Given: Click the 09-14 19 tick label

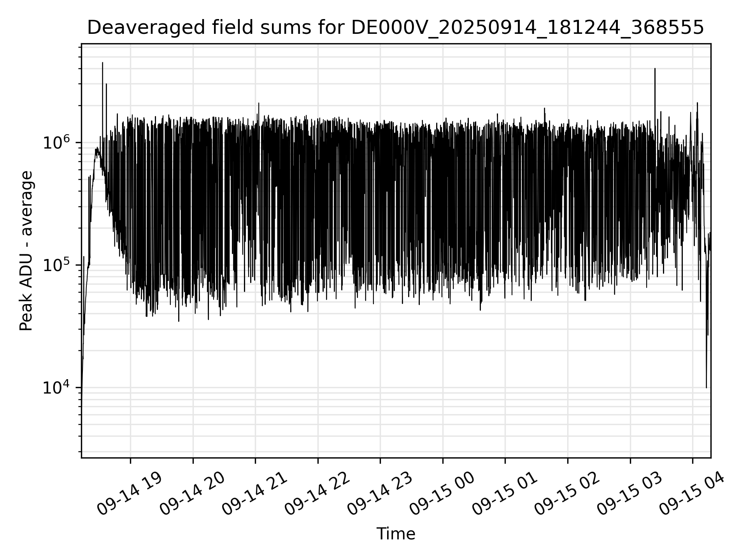Looking at the screenshot, I should click(x=130, y=494).
